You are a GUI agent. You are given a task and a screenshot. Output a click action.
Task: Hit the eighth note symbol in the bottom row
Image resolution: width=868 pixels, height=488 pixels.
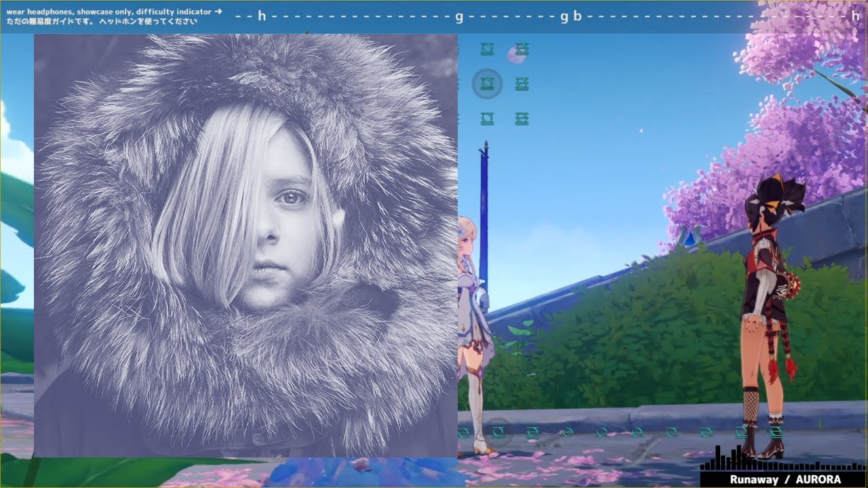(x=706, y=432)
